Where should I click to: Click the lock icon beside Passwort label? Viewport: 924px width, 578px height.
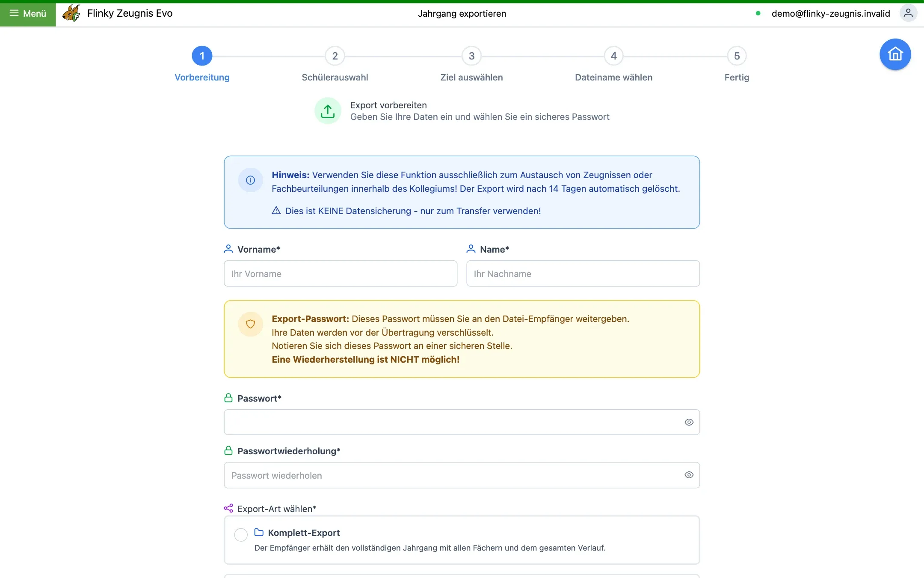tap(228, 398)
